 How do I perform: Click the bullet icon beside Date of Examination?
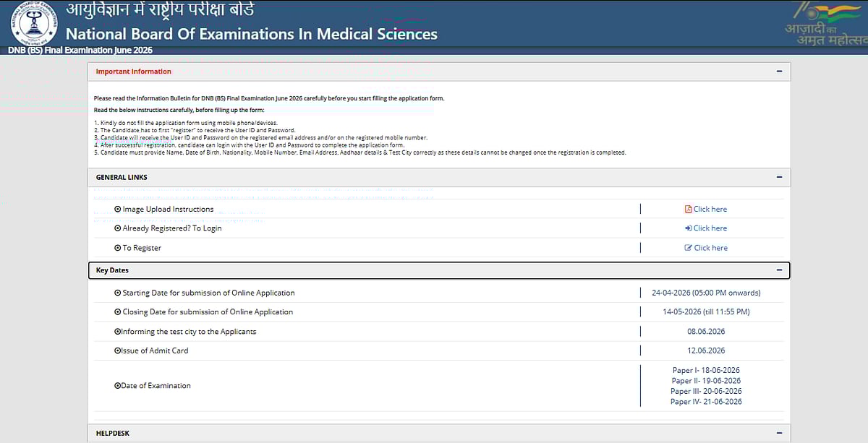117,386
